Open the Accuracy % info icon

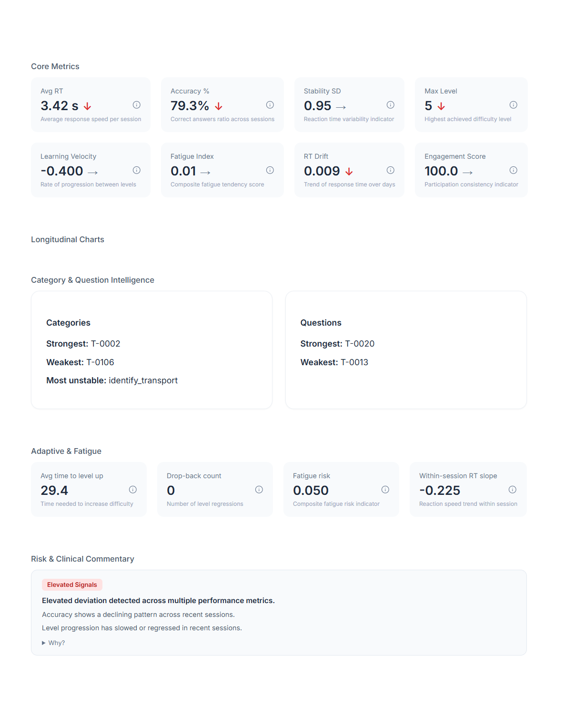click(270, 105)
